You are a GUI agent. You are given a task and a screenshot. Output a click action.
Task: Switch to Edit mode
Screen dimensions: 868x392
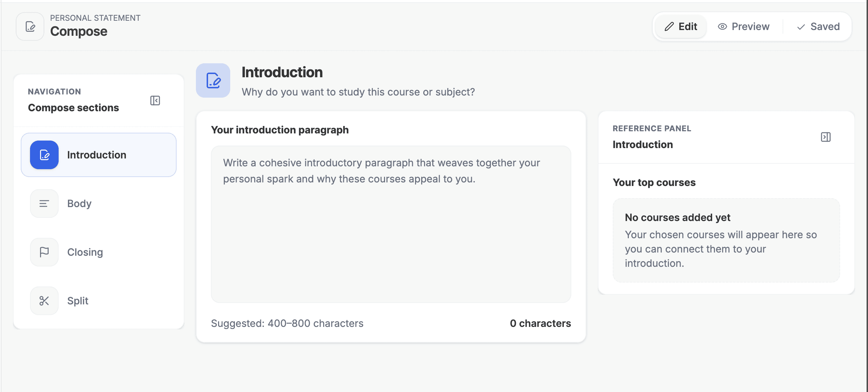[681, 26]
